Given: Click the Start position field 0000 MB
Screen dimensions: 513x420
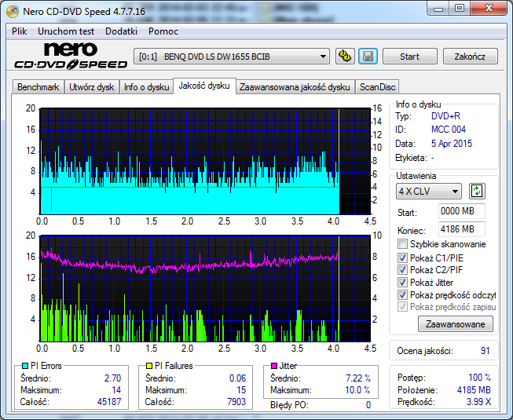Looking at the screenshot, I should [461, 211].
